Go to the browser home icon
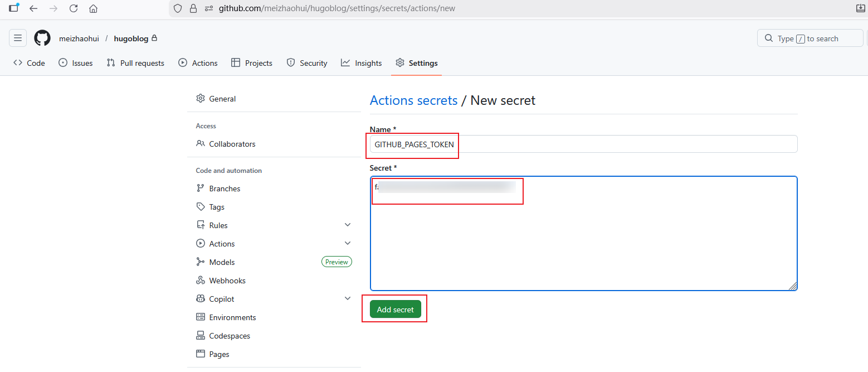 [x=93, y=8]
